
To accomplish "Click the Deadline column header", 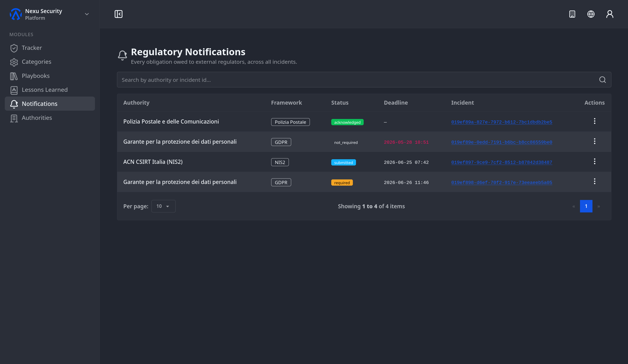I will (396, 103).
